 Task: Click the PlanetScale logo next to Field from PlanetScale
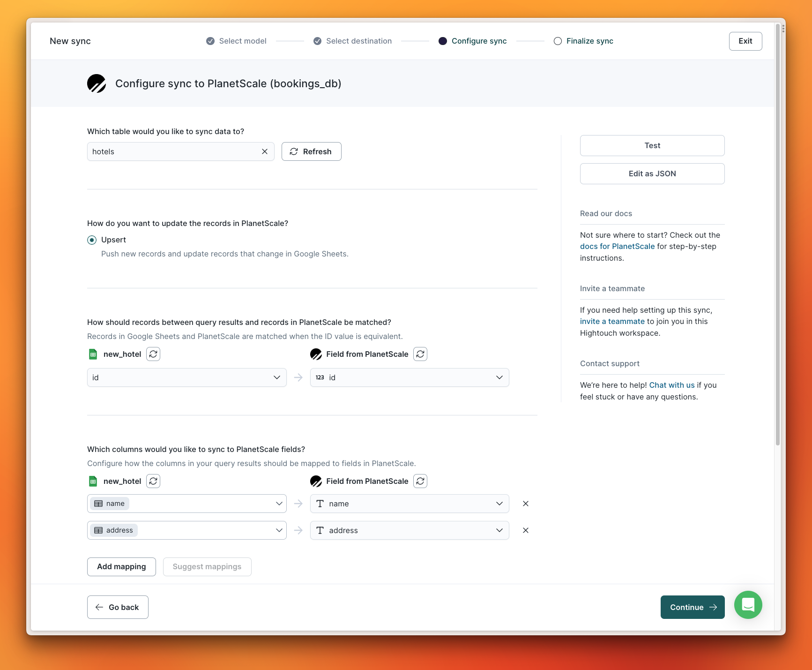click(x=316, y=354)
